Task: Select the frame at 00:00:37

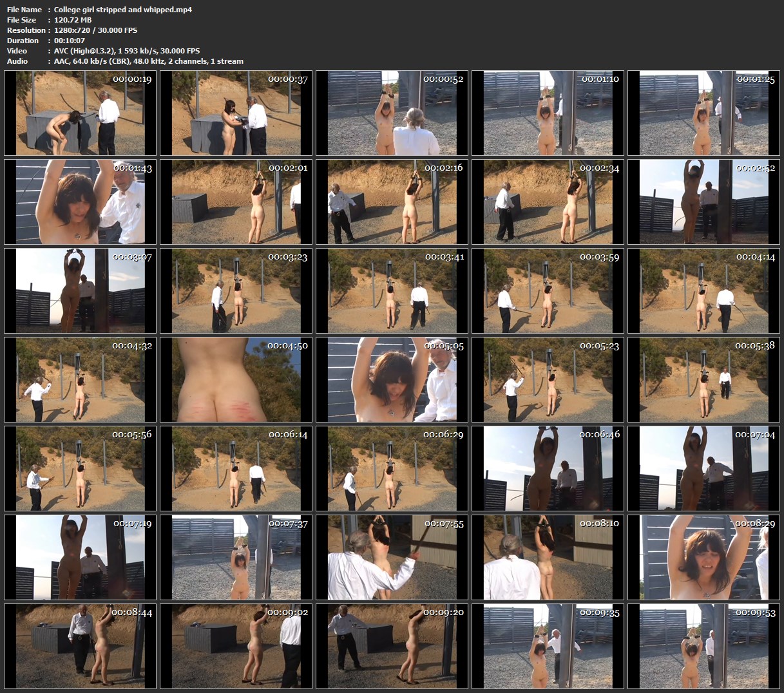Action: coord(236,113)
